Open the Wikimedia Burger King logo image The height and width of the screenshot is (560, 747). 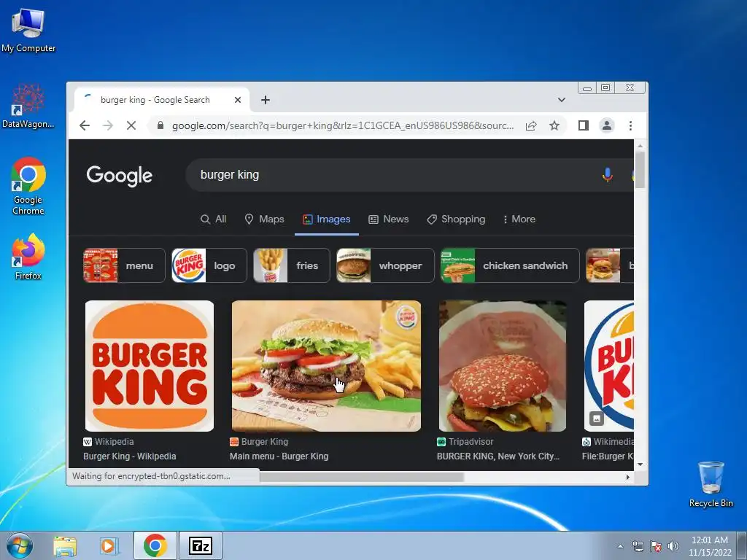(609, 366)
